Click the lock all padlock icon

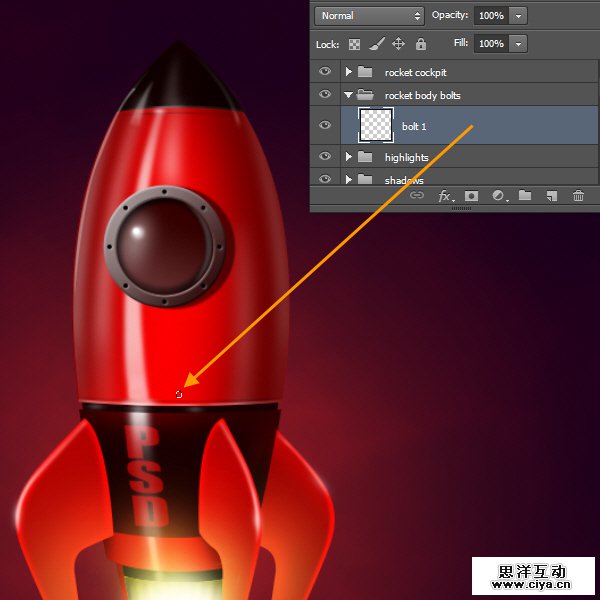click(421, 44)
